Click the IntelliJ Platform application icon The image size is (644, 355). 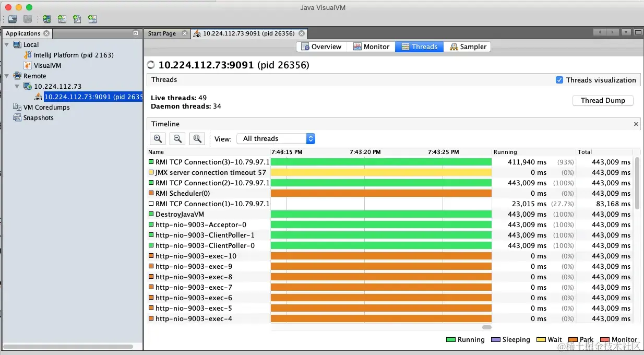click(x=28, y=55)
